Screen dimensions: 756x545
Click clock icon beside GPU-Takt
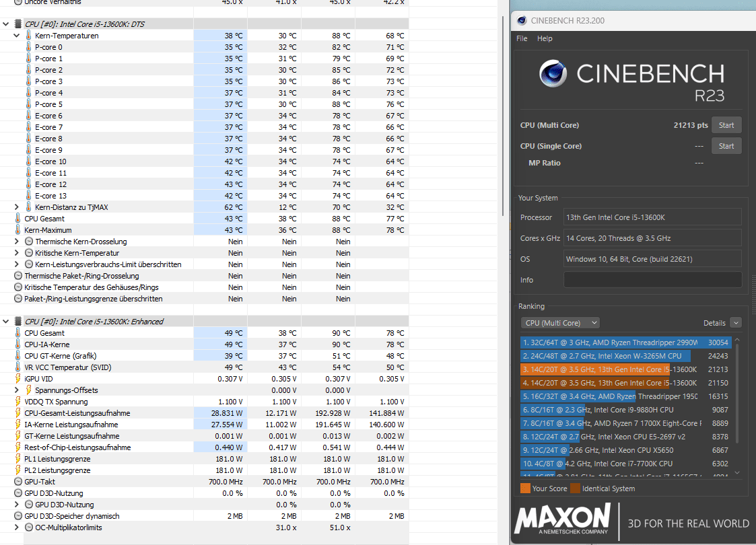point(18,481)
